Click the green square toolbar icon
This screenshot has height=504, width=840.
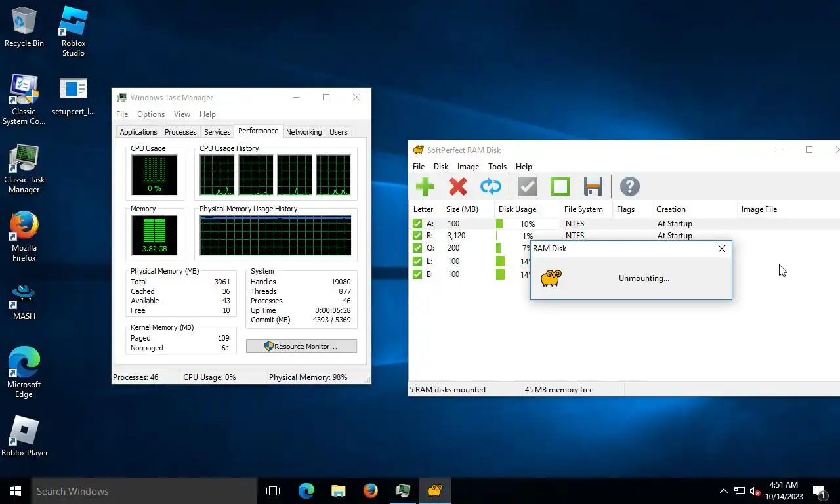tap(560, 186)
